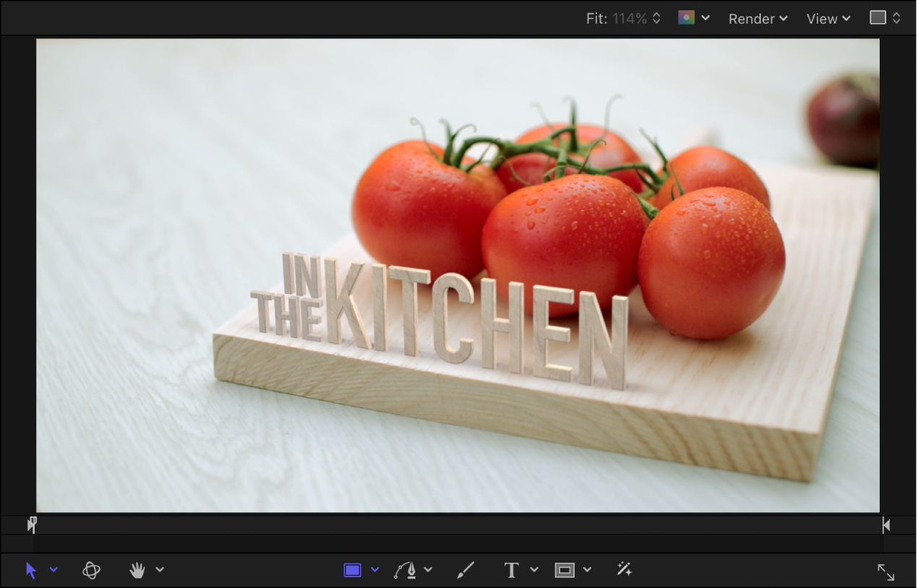Choose the Pan hand tool
This screenshot has width=918, height=588.
pos(137,569)
